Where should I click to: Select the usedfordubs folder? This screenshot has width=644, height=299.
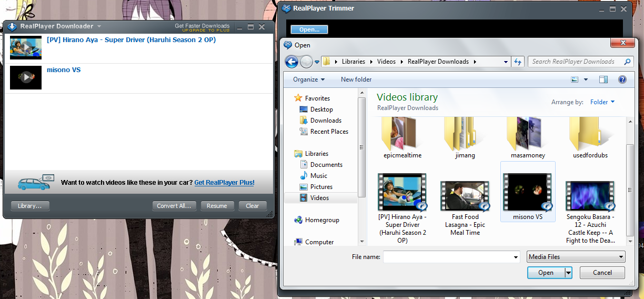tap(590, 138)
